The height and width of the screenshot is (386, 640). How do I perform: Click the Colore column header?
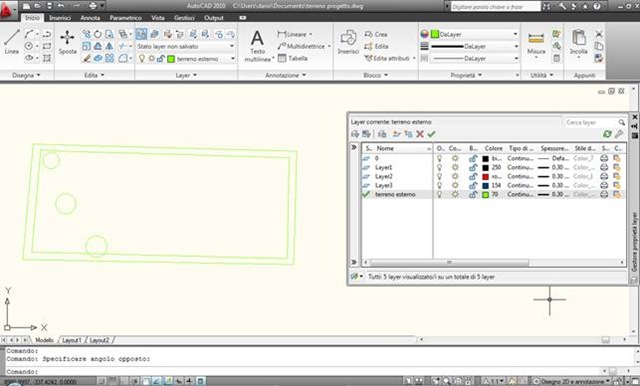(493, 148)
